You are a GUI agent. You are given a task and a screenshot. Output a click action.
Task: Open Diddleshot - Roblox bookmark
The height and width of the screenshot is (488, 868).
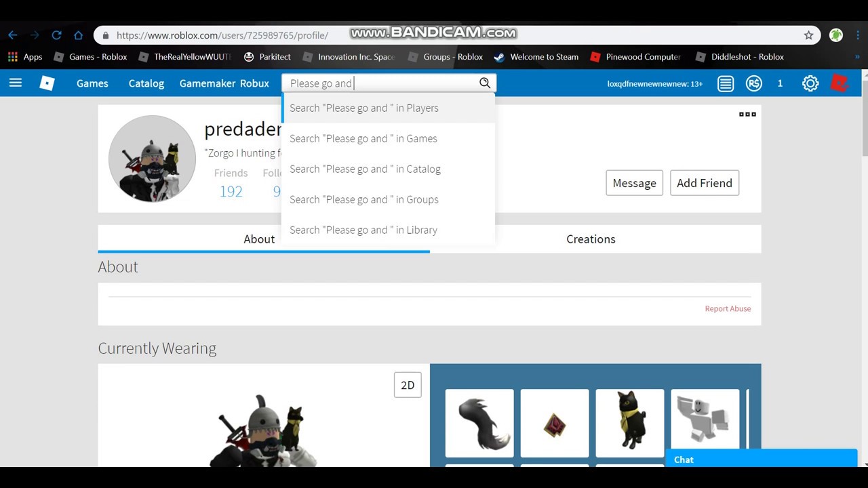(x=740, y=57)
